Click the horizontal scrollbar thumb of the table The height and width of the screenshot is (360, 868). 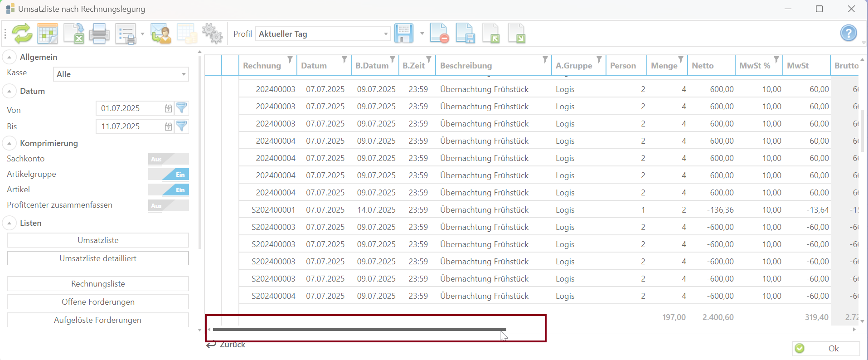[359, 330]
